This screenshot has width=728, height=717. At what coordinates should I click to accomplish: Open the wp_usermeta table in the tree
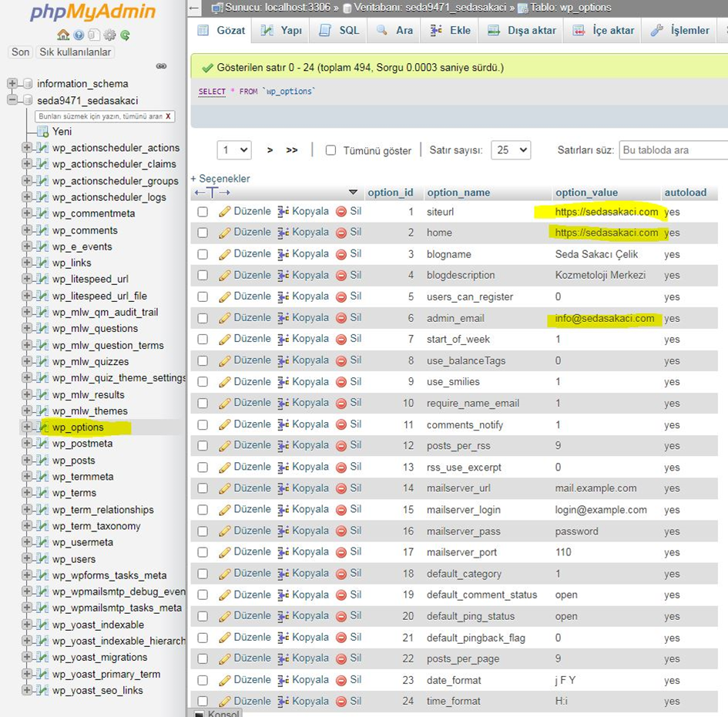[x=82, y=542]
